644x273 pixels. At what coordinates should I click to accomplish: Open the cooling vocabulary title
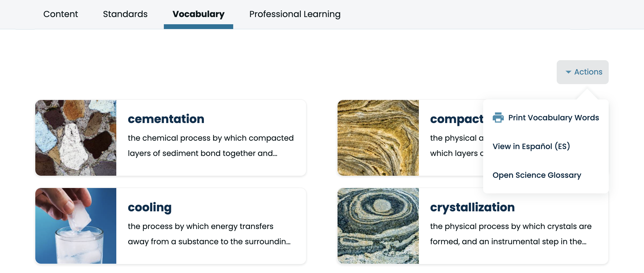149,207
